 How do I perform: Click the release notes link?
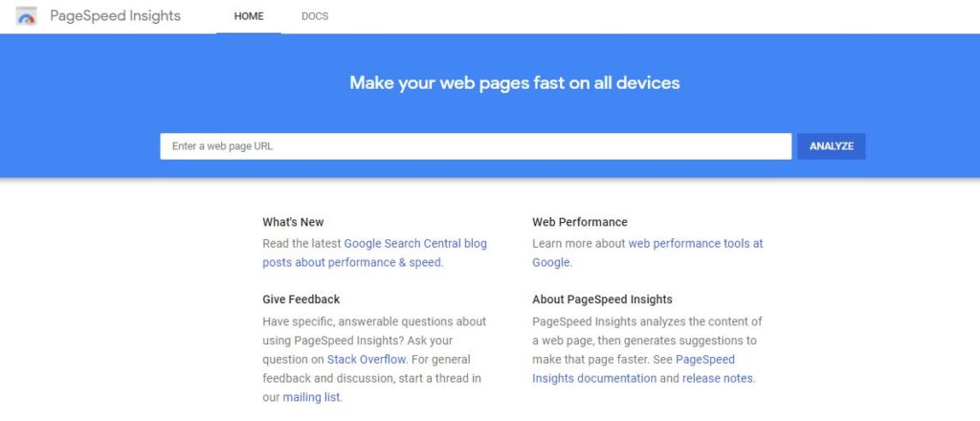(x=718, y=378)
